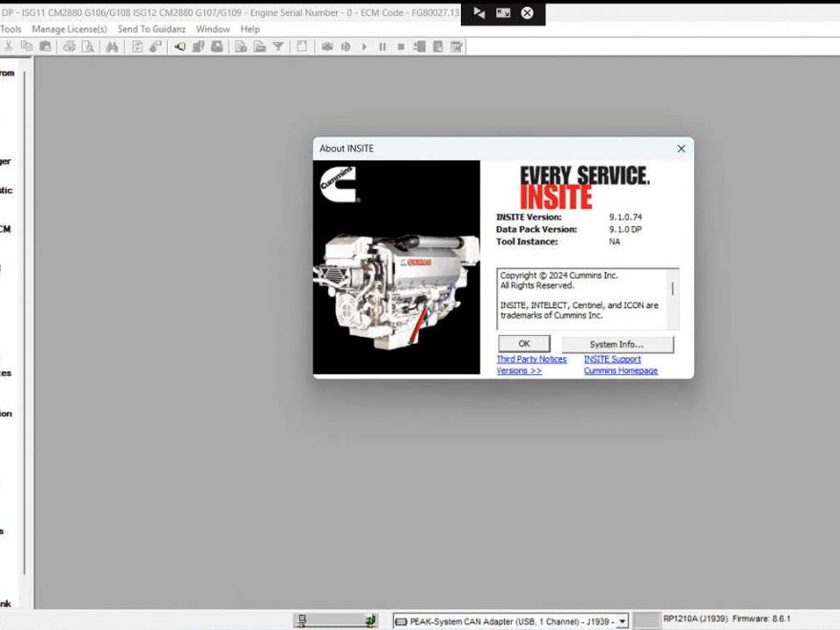
Task: Click the 'Copyright © 2024 Cummins Inc.' text
Action: click(x=558, y=275)
